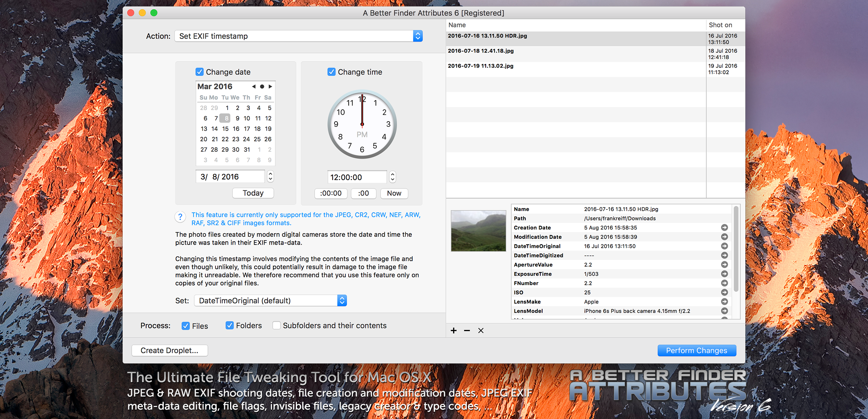
Task: Click Create Droplet... button
Action: click(169, 350)
